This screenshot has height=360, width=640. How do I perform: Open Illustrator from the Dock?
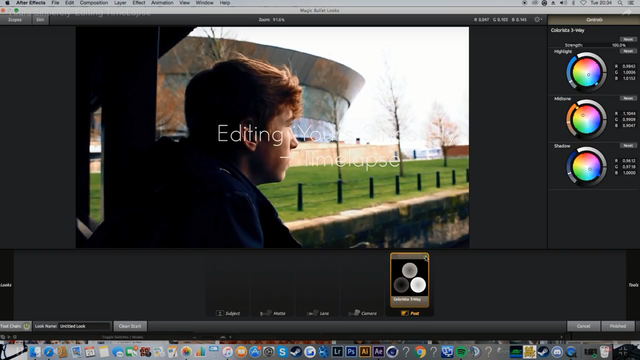click(365, 351)
